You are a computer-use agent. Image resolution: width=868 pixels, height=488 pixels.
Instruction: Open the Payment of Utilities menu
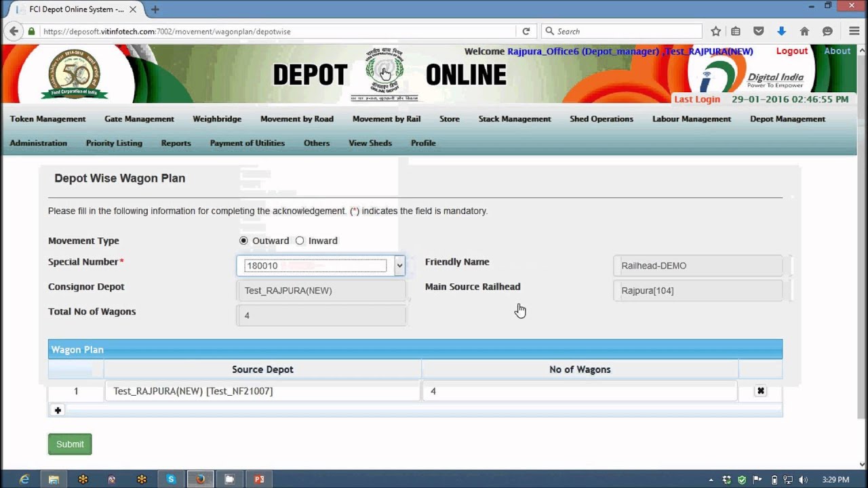pyautogui.click(x=247, y=143)
